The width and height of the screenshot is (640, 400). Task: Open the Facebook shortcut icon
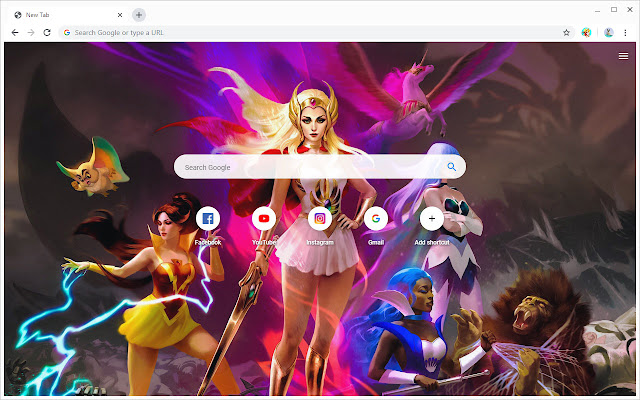pos(208,218)
